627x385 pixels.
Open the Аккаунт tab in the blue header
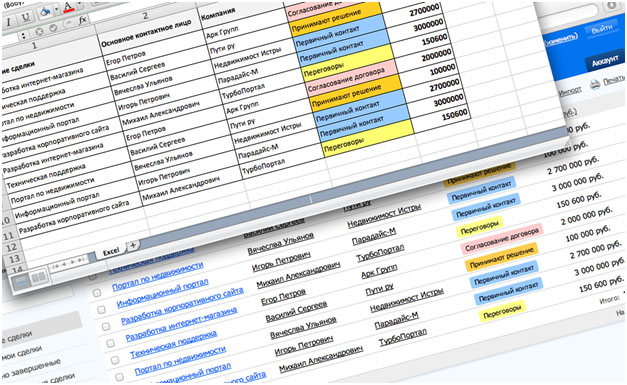(x=605, y=60)
